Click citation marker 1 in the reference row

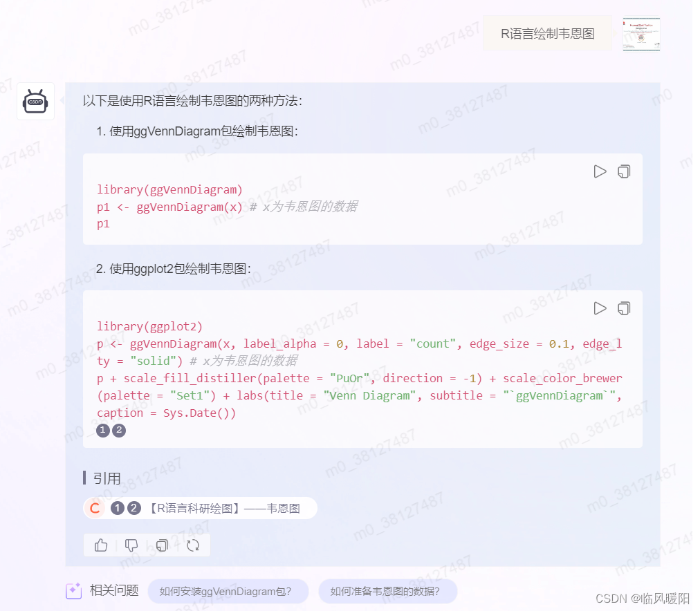point(118,508)
